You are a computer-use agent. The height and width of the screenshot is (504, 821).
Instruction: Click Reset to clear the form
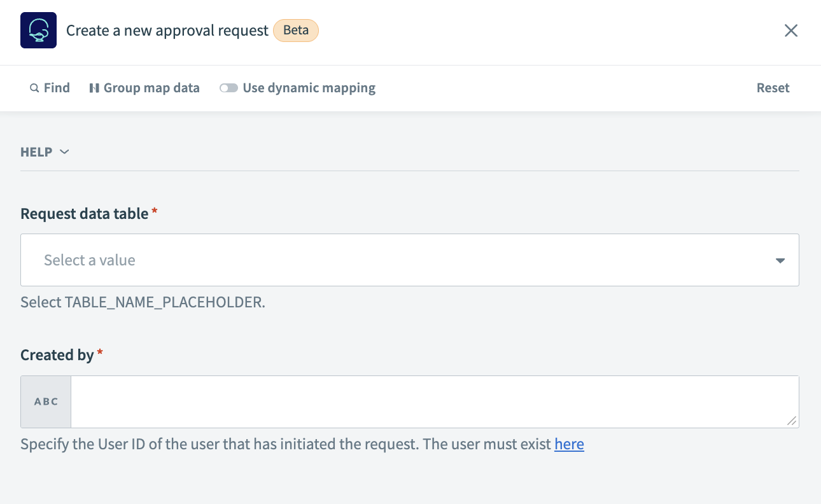point(773,88)
